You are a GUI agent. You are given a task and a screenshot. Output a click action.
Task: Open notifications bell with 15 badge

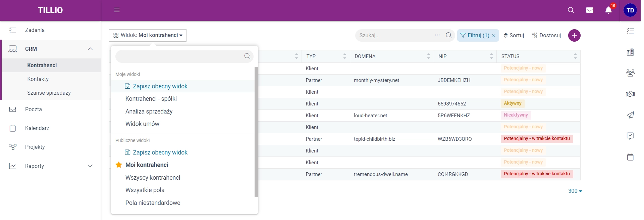click(x=608, y=10)
